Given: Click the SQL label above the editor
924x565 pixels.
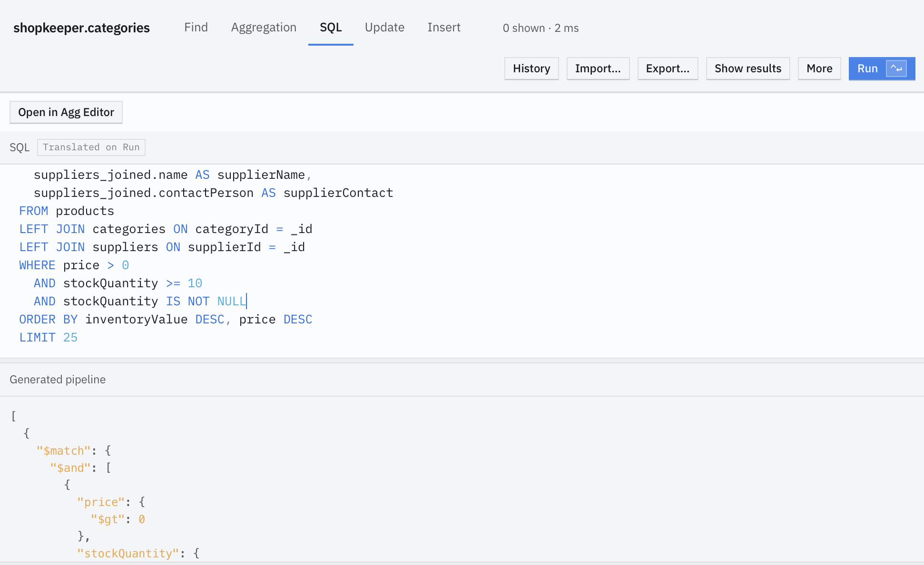Looking at the screenshot, I should 20,147.
